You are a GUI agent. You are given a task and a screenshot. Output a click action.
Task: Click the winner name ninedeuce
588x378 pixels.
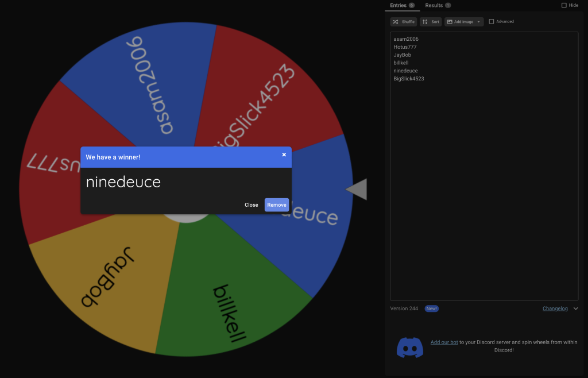[x=123, y=182]
